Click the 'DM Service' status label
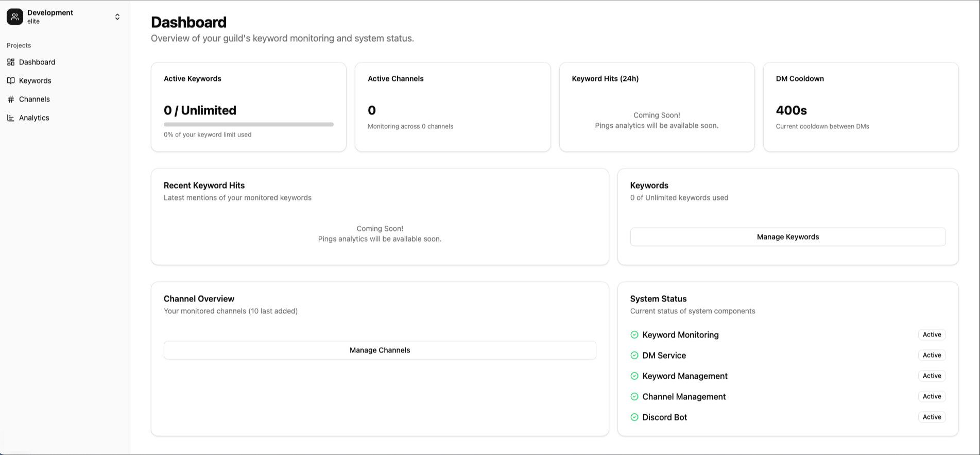Screen dimensions: 980x455 [664, 355]
